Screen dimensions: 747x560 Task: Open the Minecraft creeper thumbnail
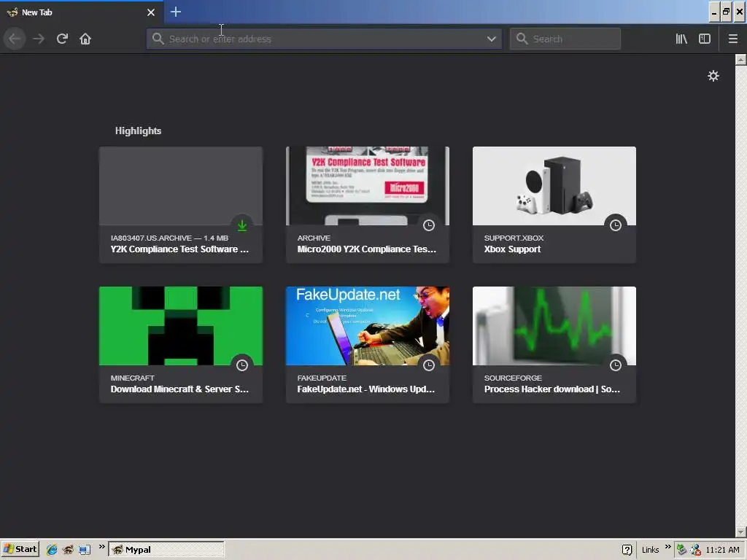click(181, 326)
